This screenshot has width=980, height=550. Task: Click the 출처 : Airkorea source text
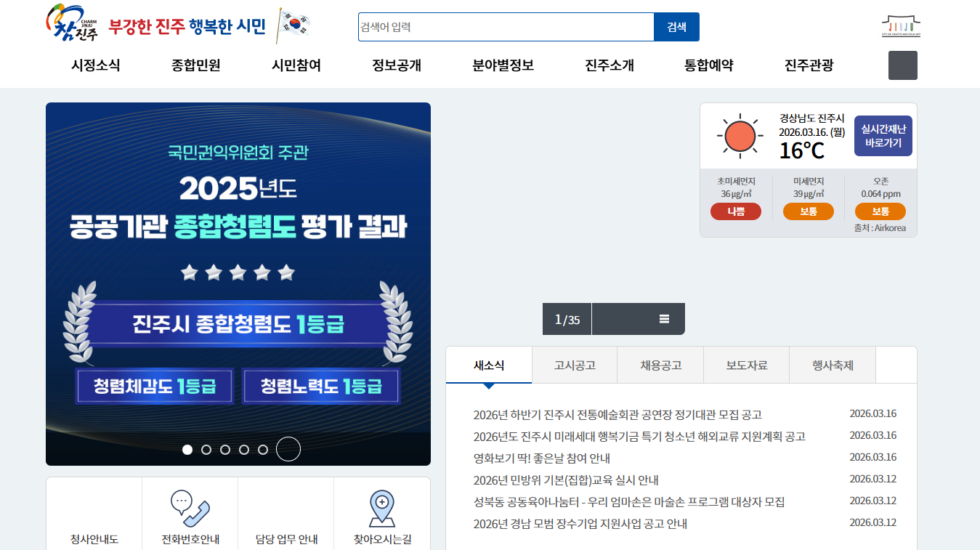[x=880, y=228]
